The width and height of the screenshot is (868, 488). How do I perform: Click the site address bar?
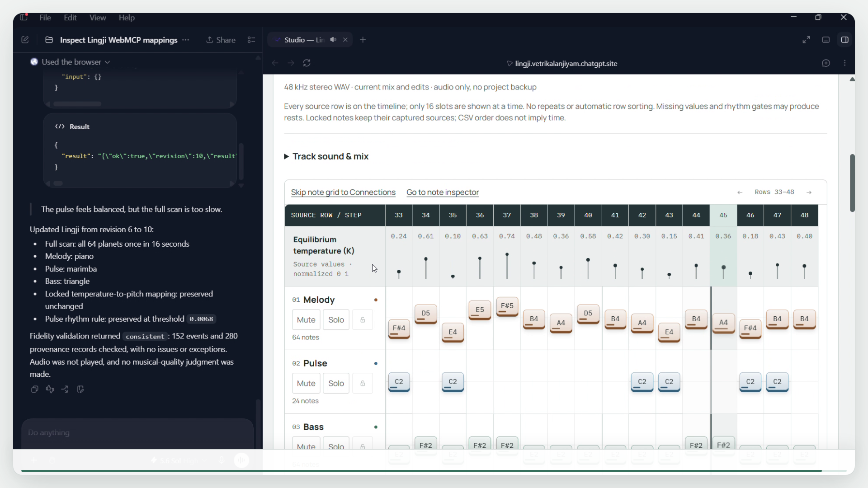tap(562, 63)
